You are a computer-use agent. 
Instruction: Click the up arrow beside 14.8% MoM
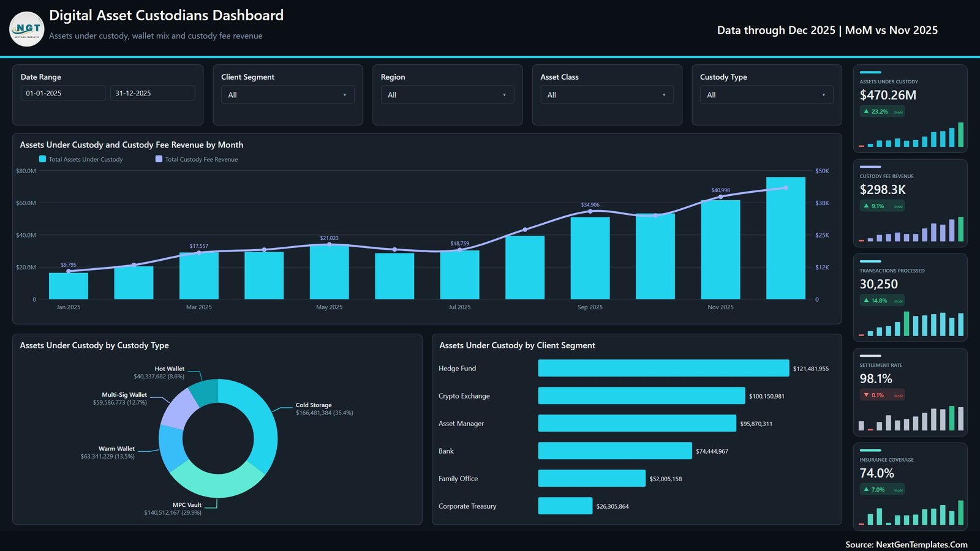click(x=866, y=300)
